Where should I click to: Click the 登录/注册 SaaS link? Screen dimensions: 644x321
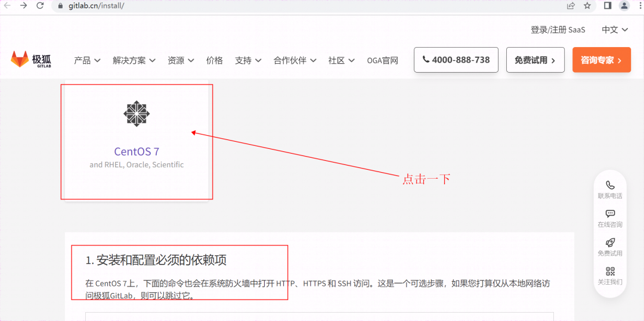coord(558,30)
